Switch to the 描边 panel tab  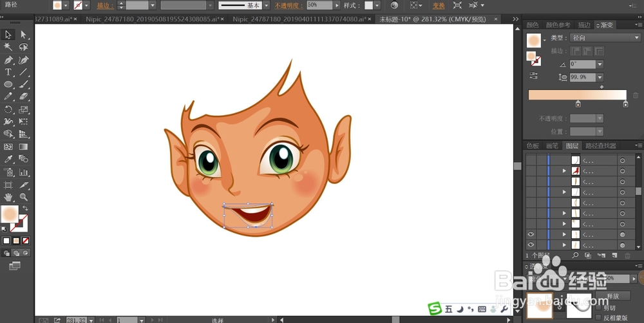584,25
